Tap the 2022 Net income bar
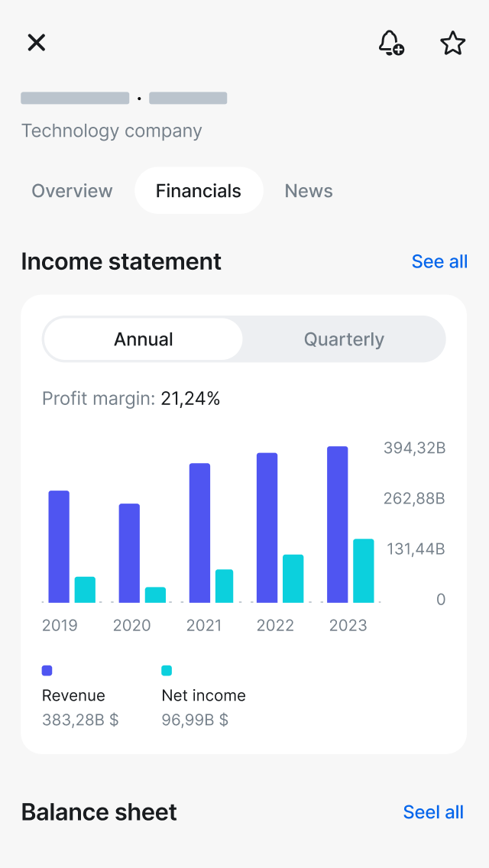 [293, 578]
